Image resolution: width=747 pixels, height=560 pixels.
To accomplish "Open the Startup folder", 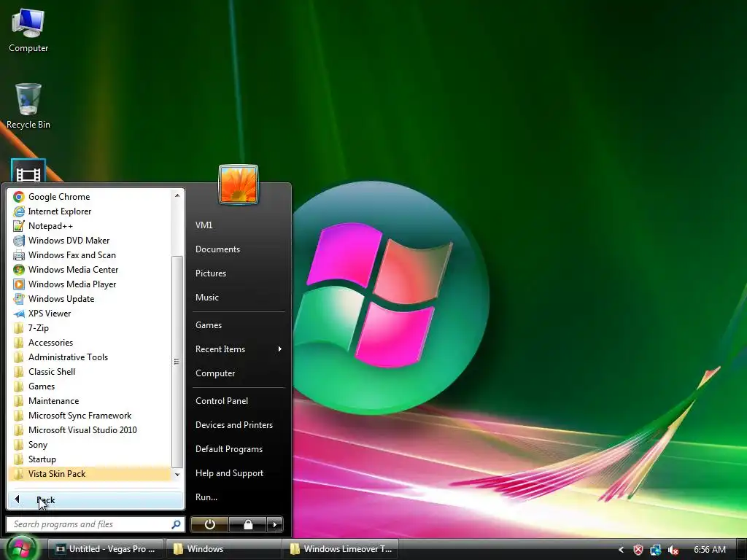I will 90,459.
